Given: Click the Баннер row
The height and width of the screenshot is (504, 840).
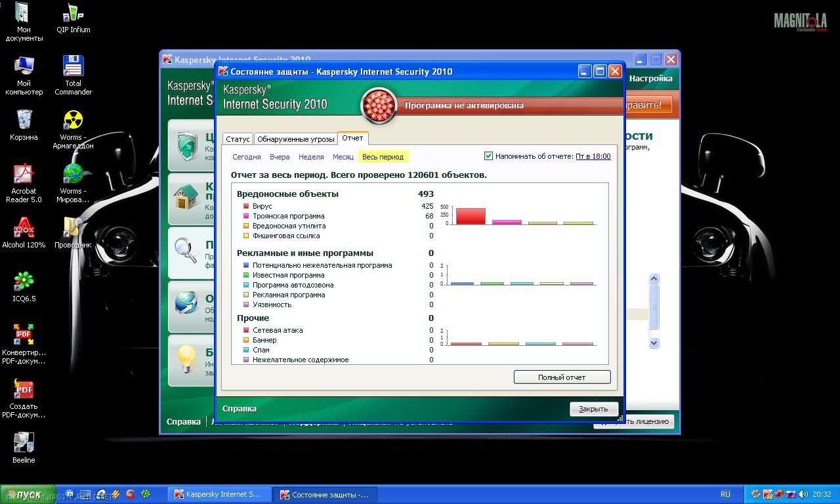Looking at the screenshot, I should point(338,340).
